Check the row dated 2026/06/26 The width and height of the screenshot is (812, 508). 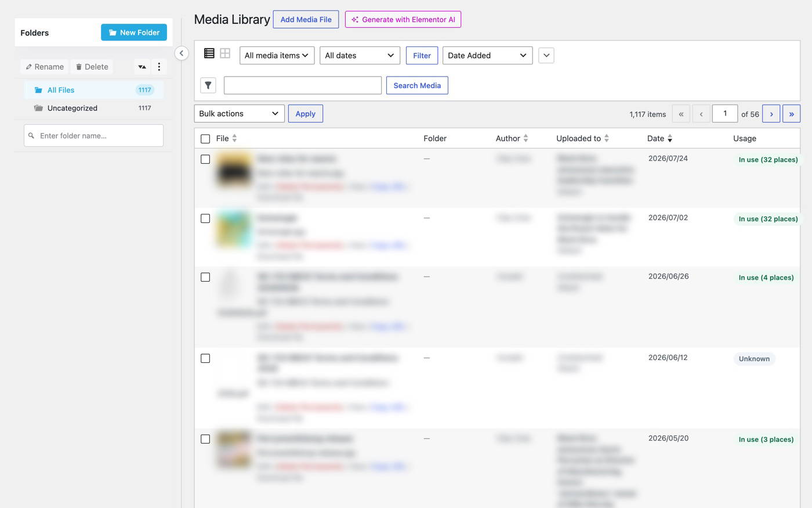click(x=205, y=277)
